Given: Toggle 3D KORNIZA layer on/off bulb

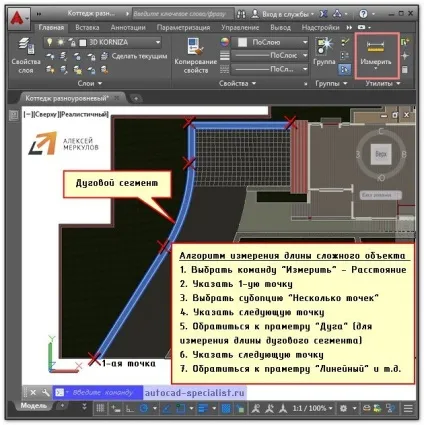Looking at the screenshot, I should click(49, 42).
